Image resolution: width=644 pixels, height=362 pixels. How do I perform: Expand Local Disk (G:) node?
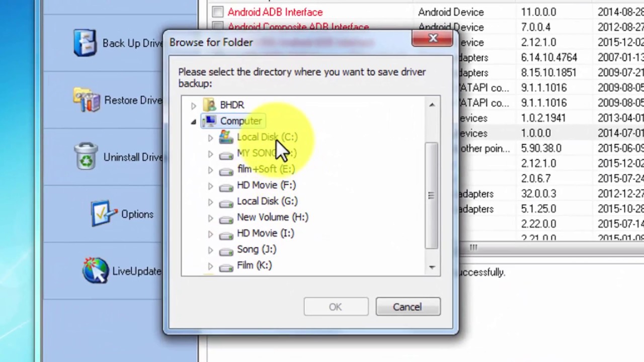210,202
